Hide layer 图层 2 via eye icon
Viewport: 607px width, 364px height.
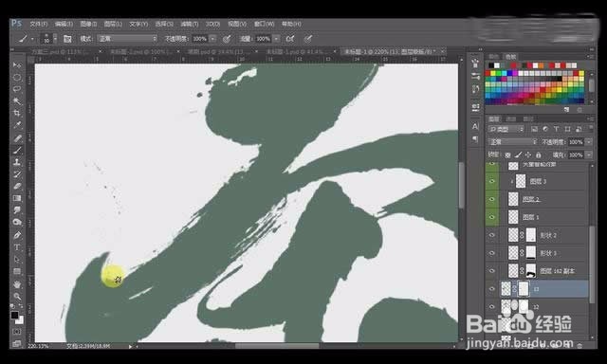coord(492,199)
